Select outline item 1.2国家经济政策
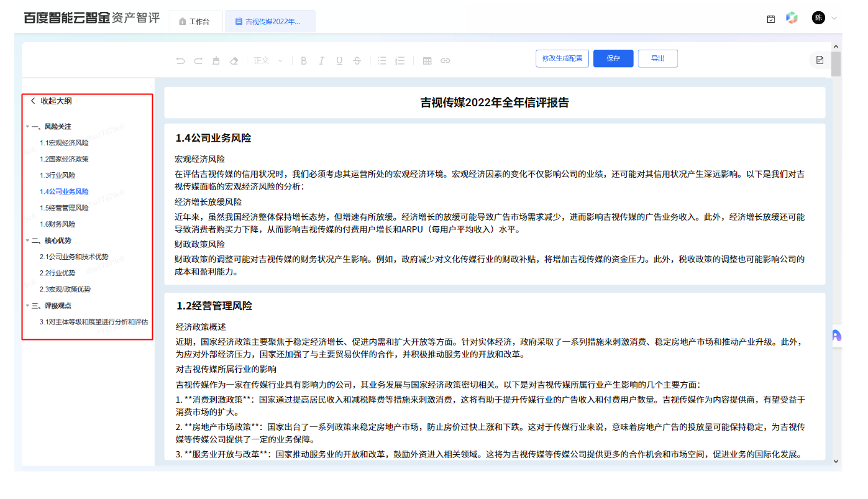The height and width of the screenshot is (499, 868). click(64, 159)
